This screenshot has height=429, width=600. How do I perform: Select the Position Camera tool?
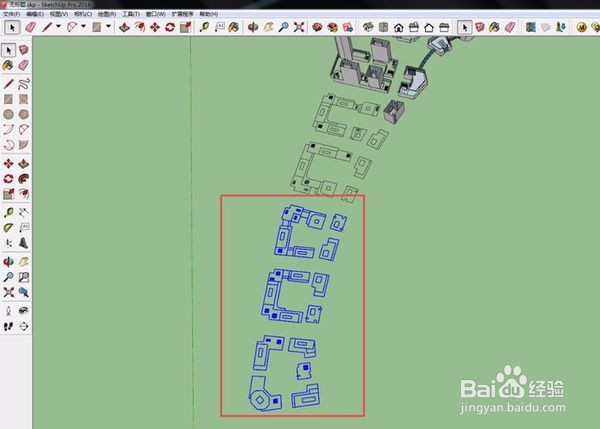pos(8,311)
